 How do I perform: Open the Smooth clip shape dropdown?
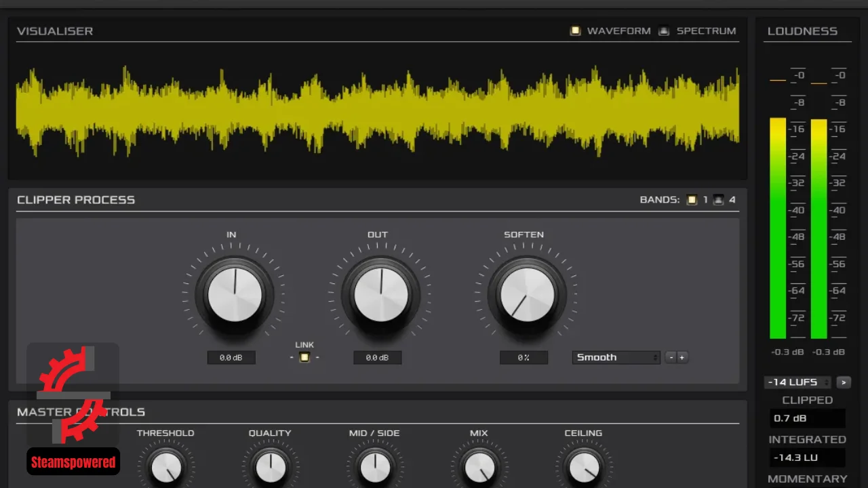(x=616, y=357)
